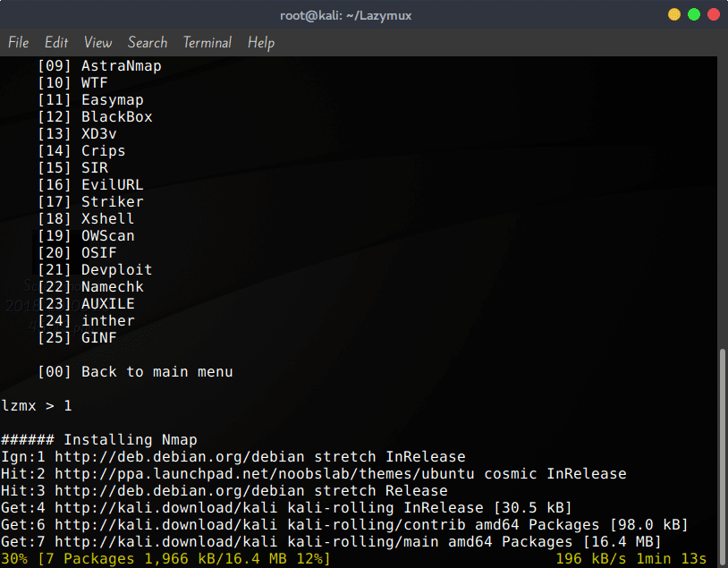The height and width of the screenshot is (568, 728).
Task: Click the text [10] WTF
Action: pos(73,83)
